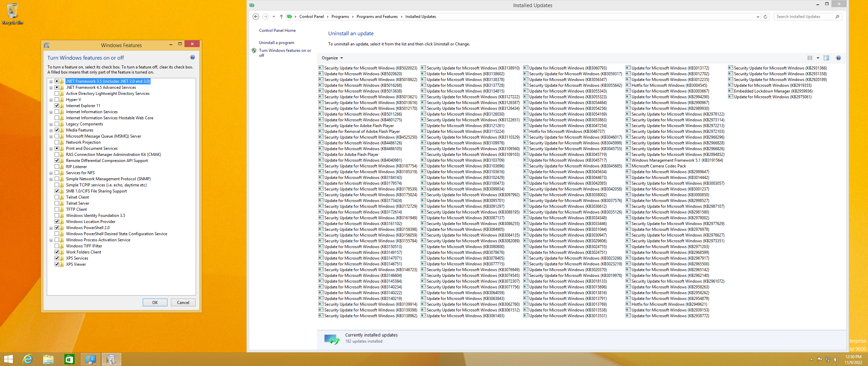This screenshot has height=366, width=868.
Task: Click Turn Windows features on or off link
Action: pos(285,53)
